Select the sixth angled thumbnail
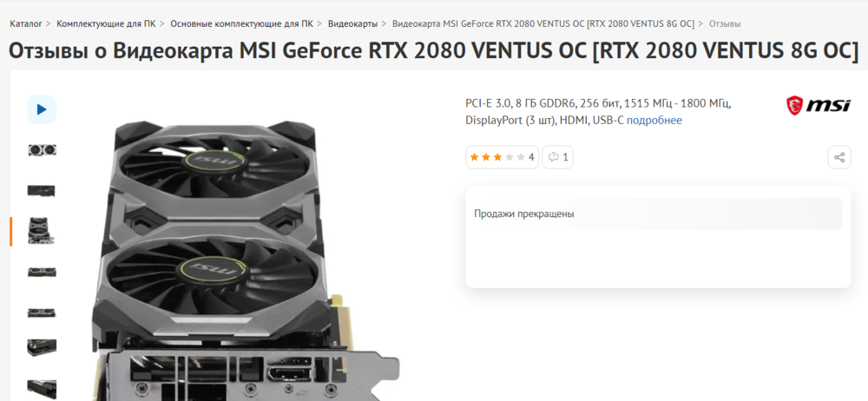 pos(42,348)
